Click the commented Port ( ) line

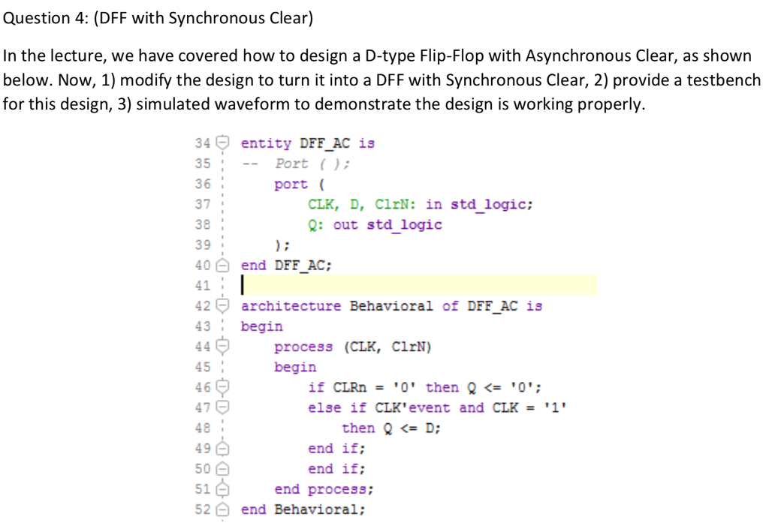pos(297,163)
